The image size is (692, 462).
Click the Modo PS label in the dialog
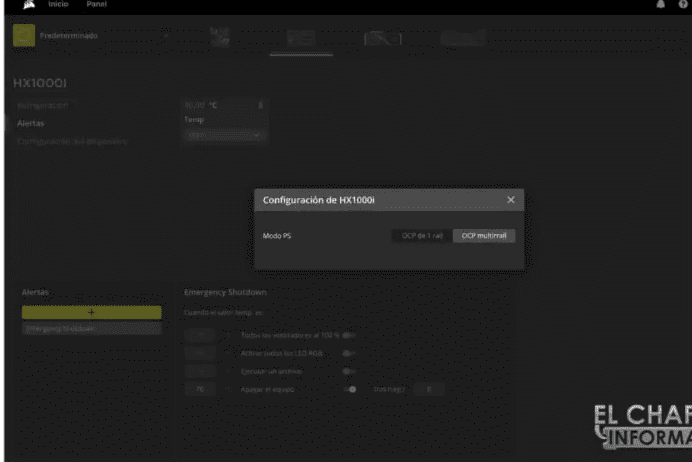(x=277, y=236)
